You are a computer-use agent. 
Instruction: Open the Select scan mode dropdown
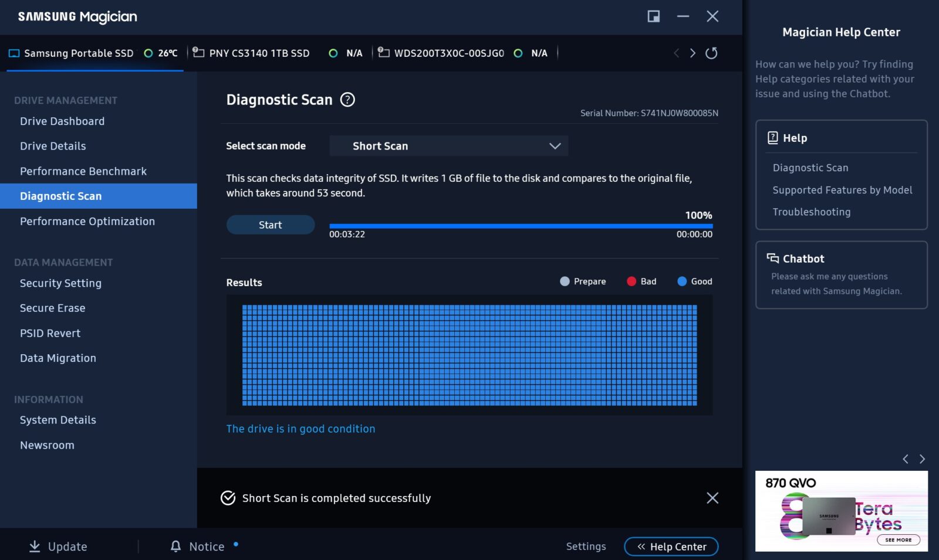(x=448, y=146)
